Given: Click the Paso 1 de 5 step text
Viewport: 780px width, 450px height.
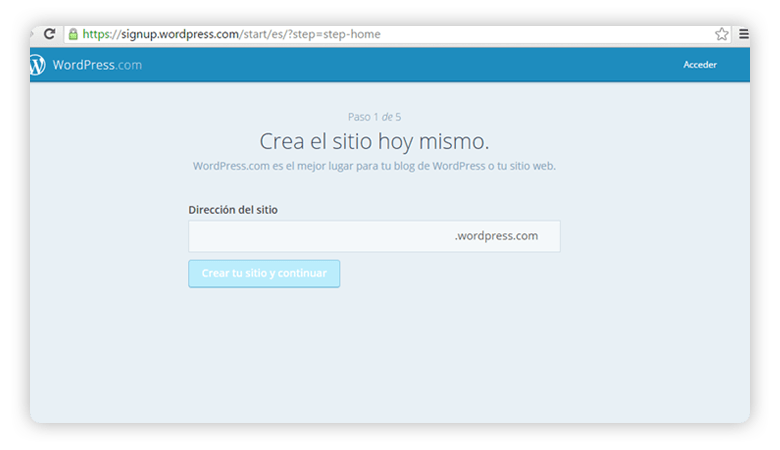Looking at the screenshot, I should click(374, 117).
